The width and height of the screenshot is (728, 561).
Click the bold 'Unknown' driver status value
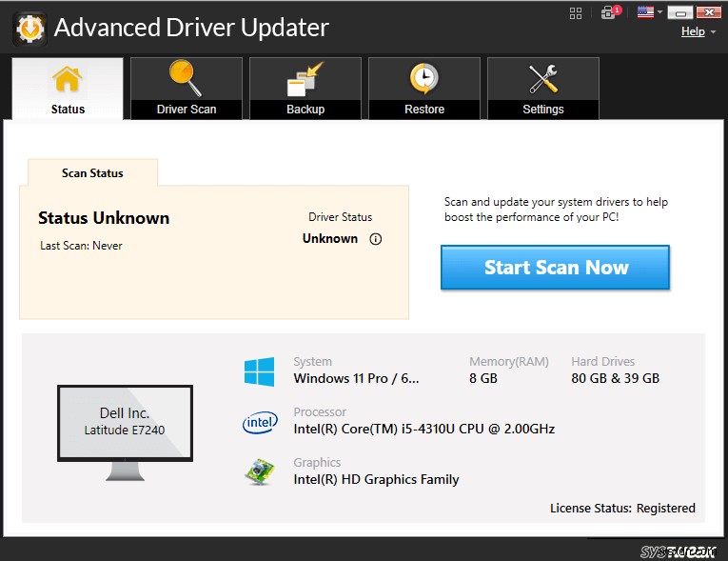click(330, 238)
